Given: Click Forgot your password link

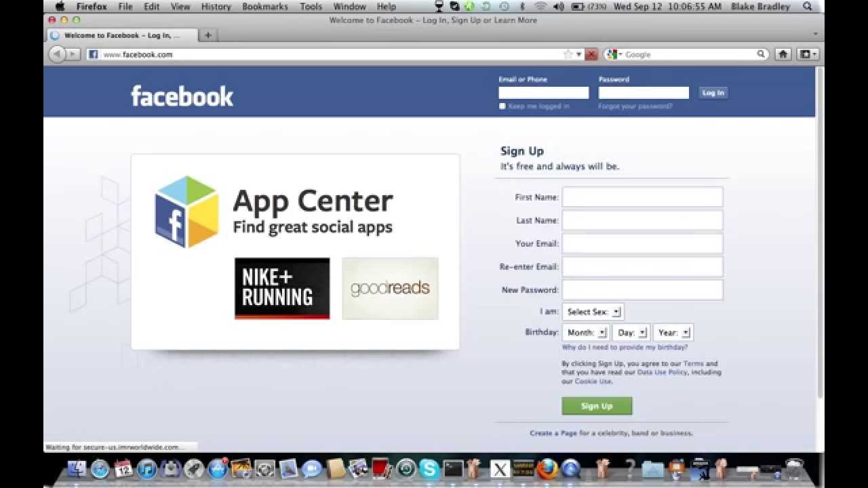Looking at the screenshot, I should [635, 106].
